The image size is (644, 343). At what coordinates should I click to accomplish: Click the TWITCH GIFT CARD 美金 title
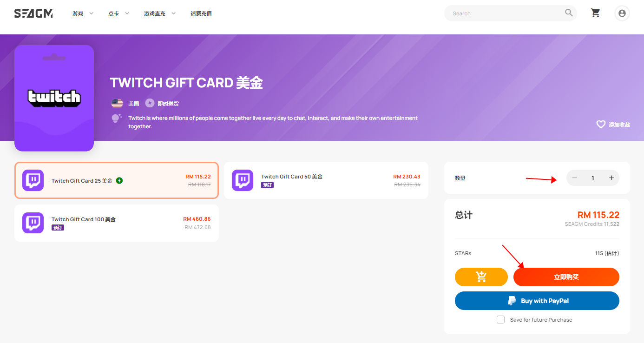pos(186,83)
